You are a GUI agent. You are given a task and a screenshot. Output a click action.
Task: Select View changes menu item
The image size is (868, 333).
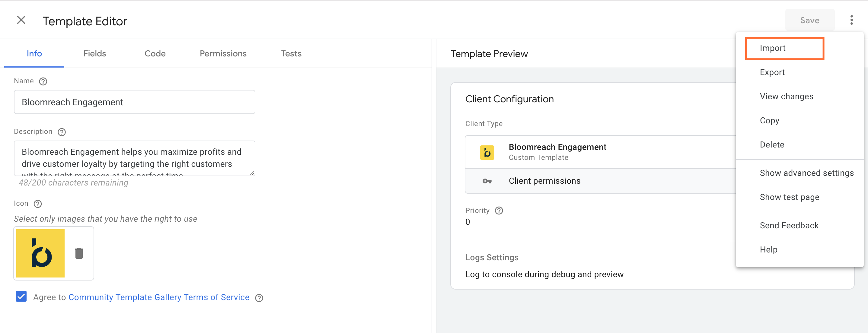(799, 97)
